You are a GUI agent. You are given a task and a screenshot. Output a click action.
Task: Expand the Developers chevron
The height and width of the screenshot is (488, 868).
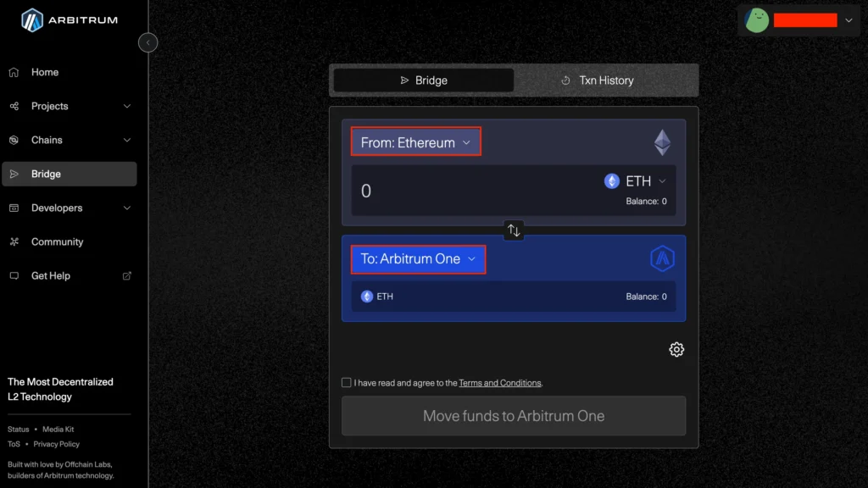127,208
